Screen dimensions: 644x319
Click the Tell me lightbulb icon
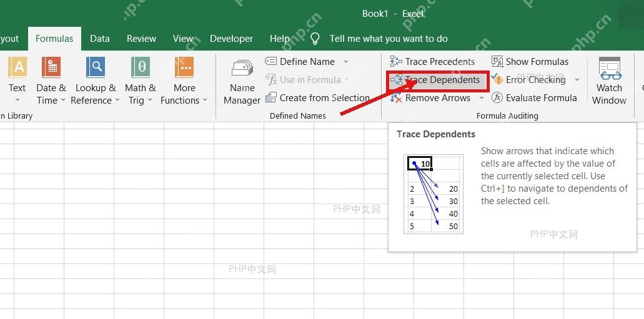pos(315,39)
